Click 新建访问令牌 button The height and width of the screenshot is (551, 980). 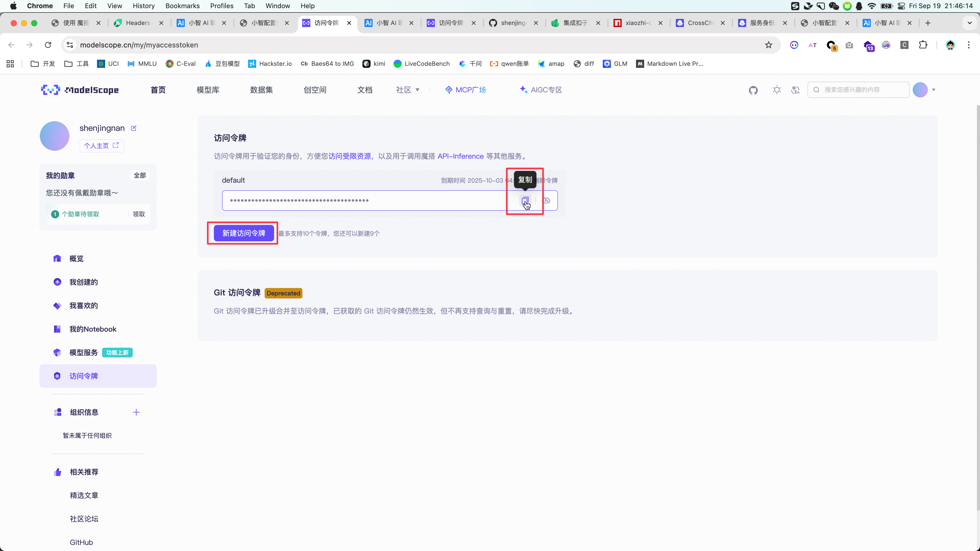pos(243,233)
